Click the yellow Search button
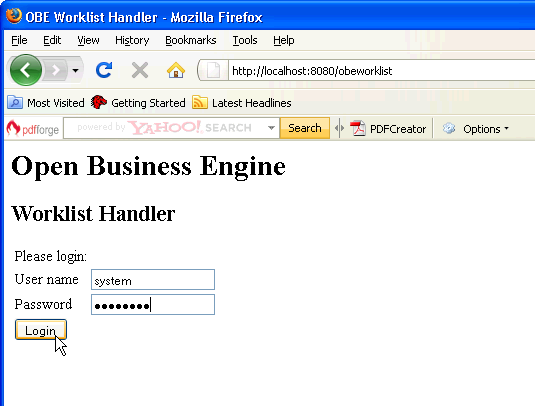 point(305,128)
